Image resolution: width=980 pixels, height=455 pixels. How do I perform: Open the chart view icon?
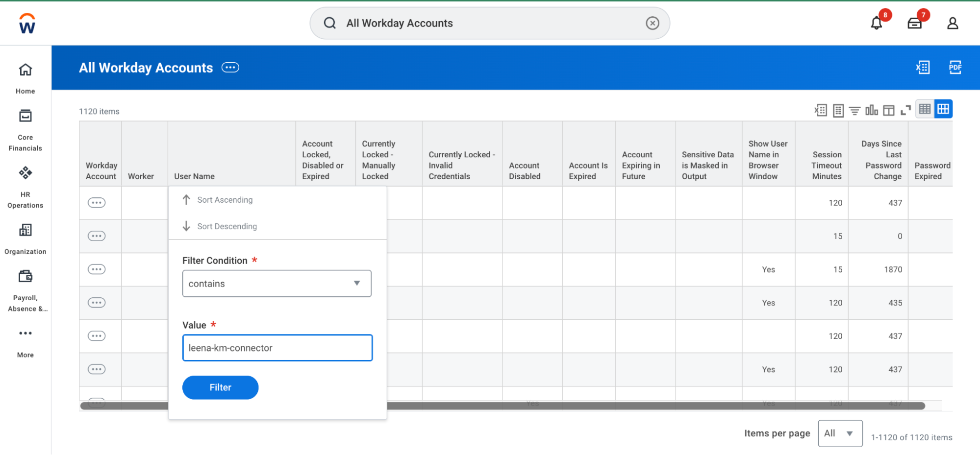(871, 110)
